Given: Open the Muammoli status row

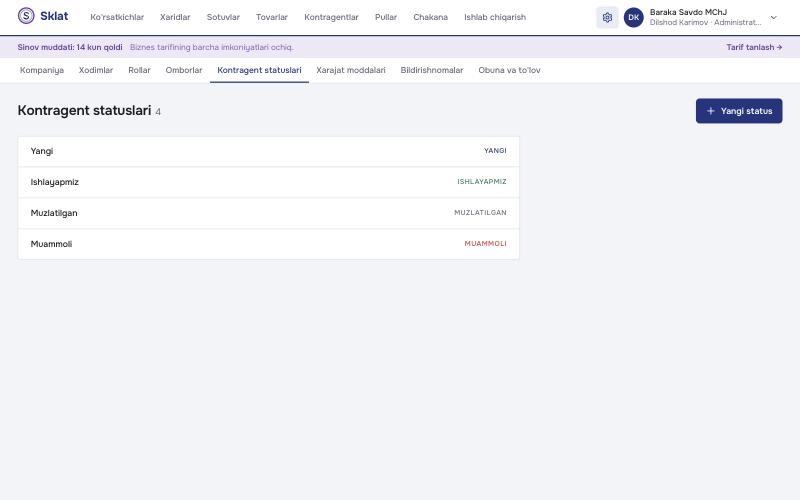Looking at the screenshot, I should point(268,244).
